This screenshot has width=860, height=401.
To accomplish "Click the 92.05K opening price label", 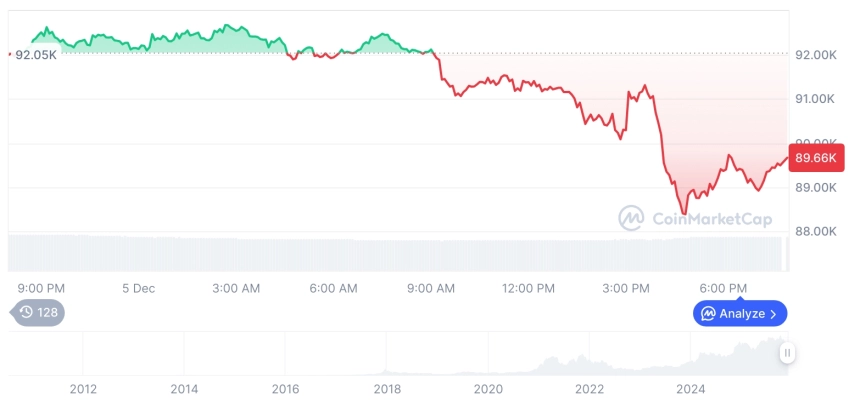I will click(36, 54).
